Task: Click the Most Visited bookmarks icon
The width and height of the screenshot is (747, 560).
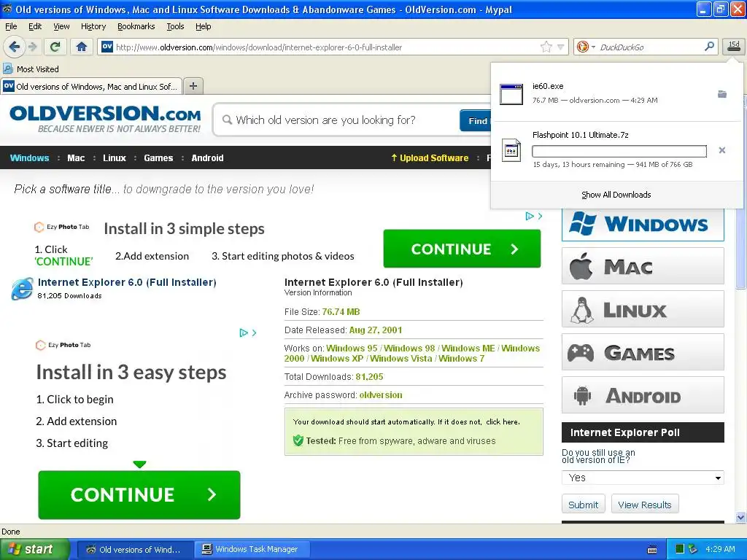Action: point(7,69)
